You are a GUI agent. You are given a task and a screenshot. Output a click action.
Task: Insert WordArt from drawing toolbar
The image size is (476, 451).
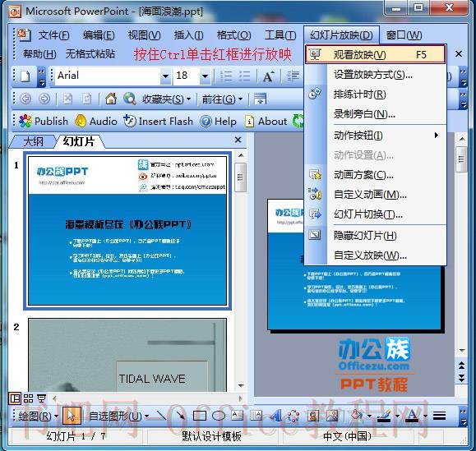pyautogui.click(x=275, y=415)
